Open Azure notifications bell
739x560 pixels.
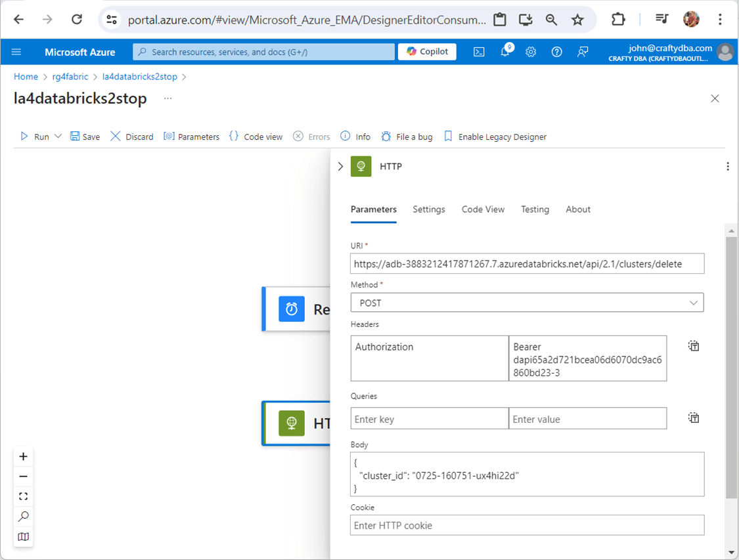pyautogui.click(x=505, y=51)
